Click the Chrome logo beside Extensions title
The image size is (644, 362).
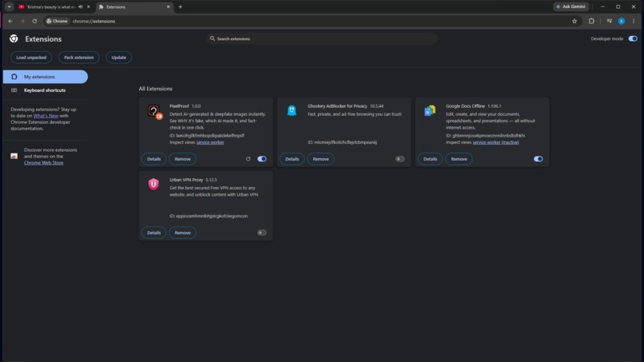[x=14, y=38]
